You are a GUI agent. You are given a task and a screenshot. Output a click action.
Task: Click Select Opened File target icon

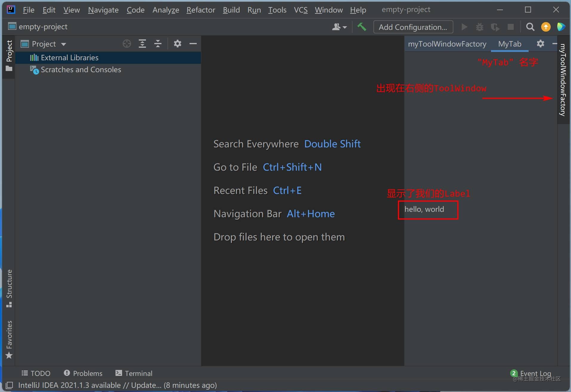[127, 44]
